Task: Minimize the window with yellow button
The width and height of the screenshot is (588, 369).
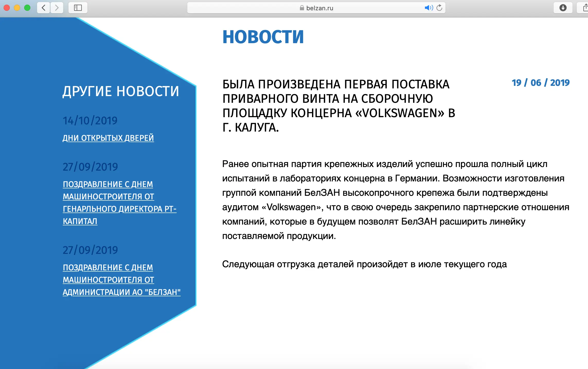Action: pos(17,8)
